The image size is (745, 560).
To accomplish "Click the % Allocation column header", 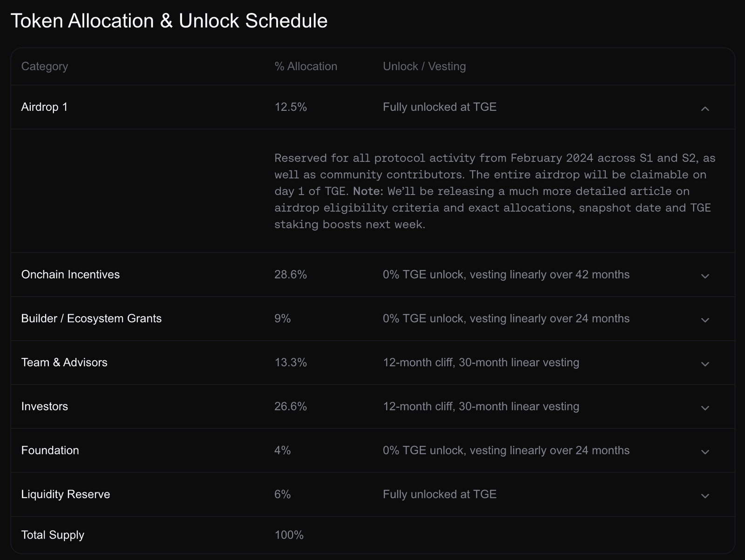I will tap(306, 67).
